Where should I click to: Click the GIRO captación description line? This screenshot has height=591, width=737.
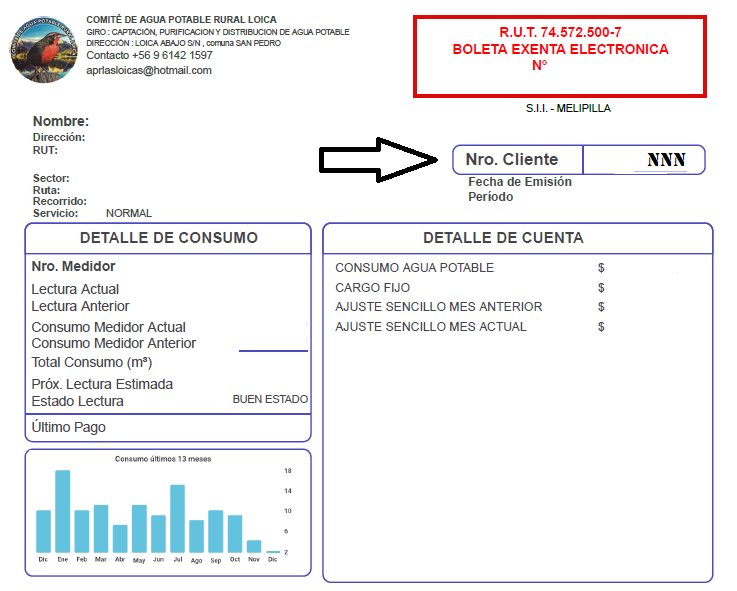tap(218, 32)
